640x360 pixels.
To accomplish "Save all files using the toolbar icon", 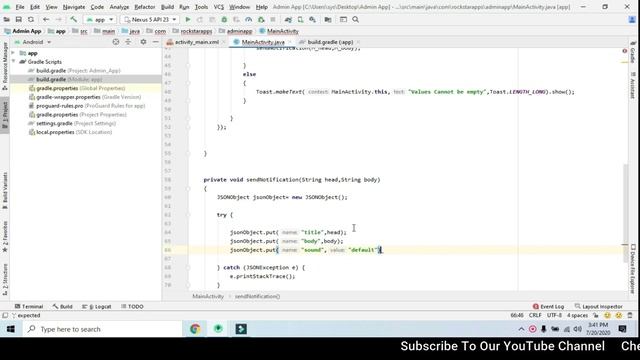I will point(18,20).
